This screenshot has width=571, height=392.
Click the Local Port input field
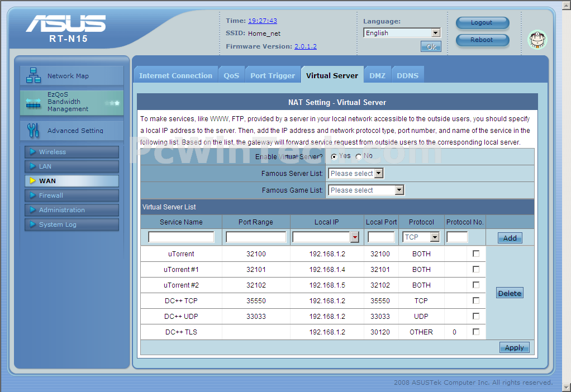coord(381,237)
